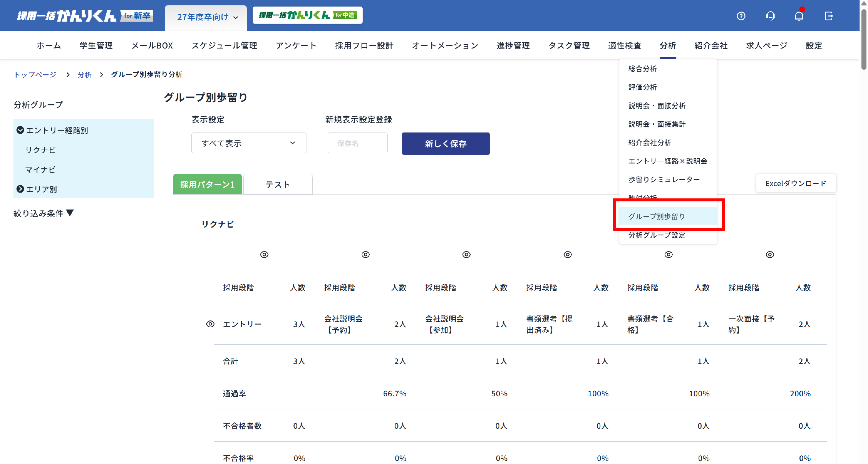Toggle eye icon above first 採用段階 column
Image resolution: width=868 pixels, height=464 pixels.
pos(264,254)
